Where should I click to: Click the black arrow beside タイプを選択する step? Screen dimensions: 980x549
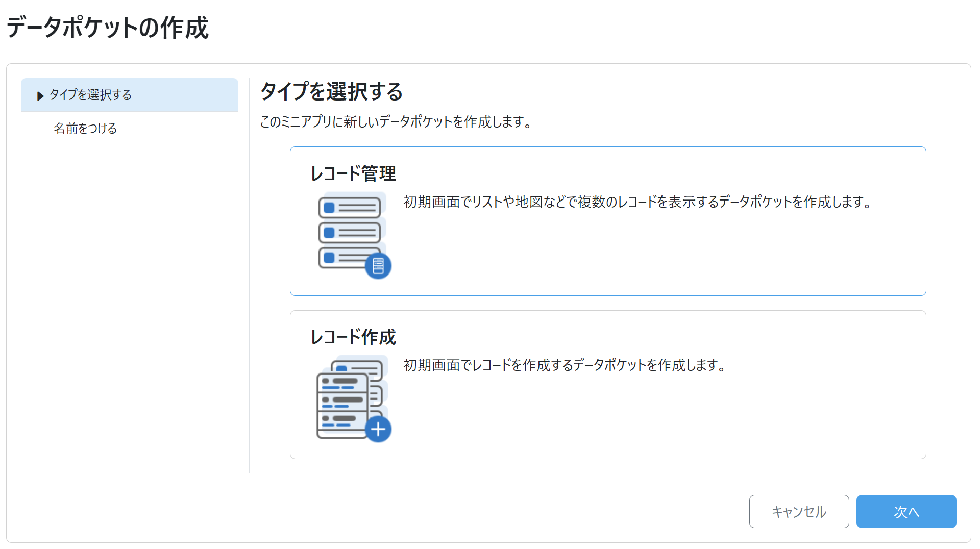click(x=40, y=96)
